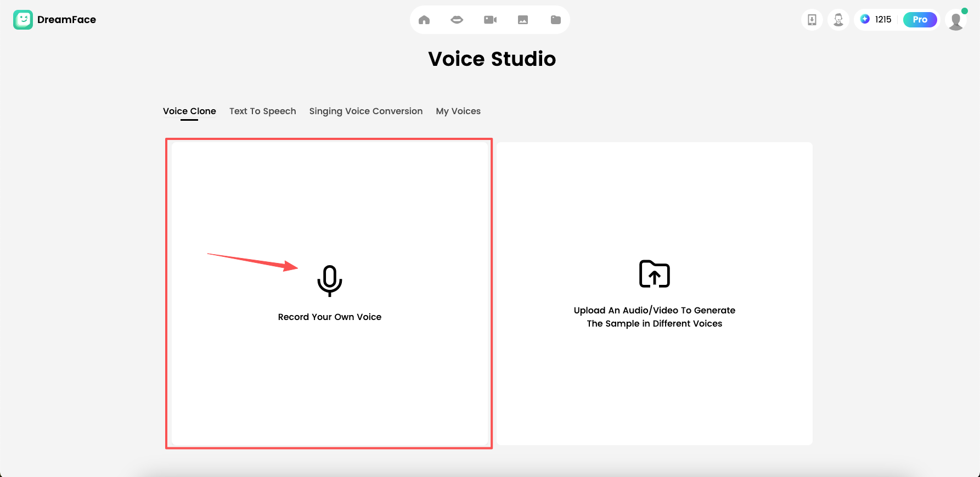The height and width of the screenshot is (477, 980).
Task: Open the user profile avatar
Action: coord(956,20)
